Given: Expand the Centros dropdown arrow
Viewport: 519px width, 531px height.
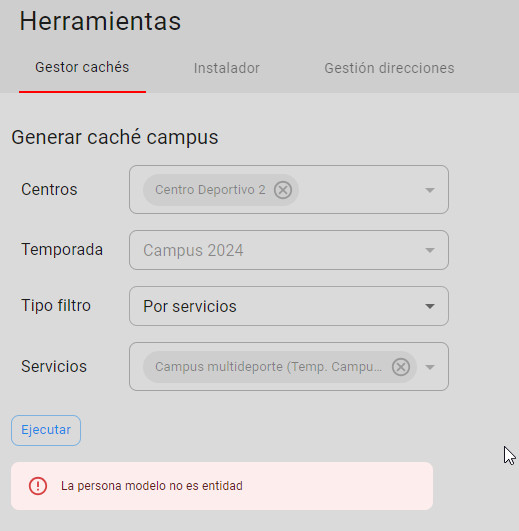Looking at the screenshot, I should tap(430, 190).
